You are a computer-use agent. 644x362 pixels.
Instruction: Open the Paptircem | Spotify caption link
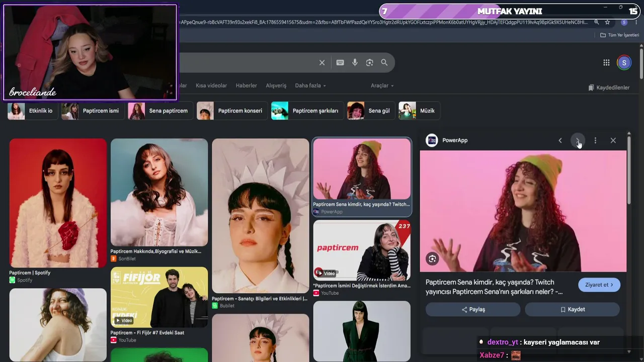coord(30,273)
